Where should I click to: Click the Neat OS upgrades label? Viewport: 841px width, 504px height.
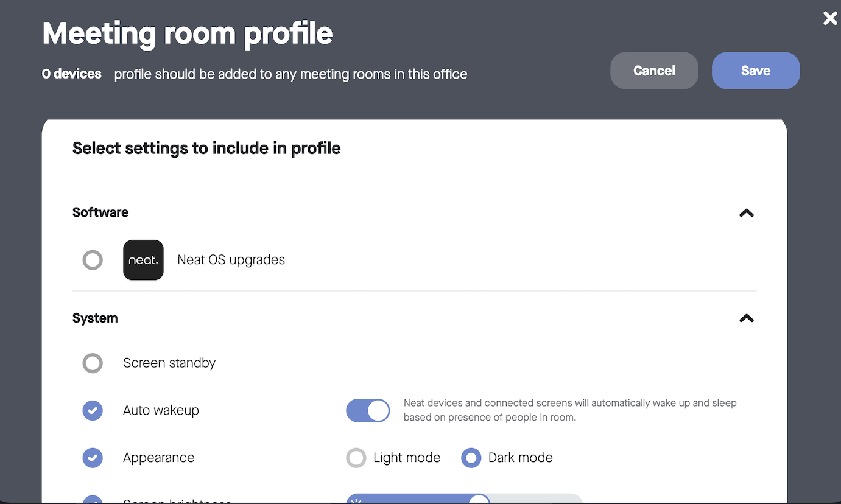tap(231, 260)
